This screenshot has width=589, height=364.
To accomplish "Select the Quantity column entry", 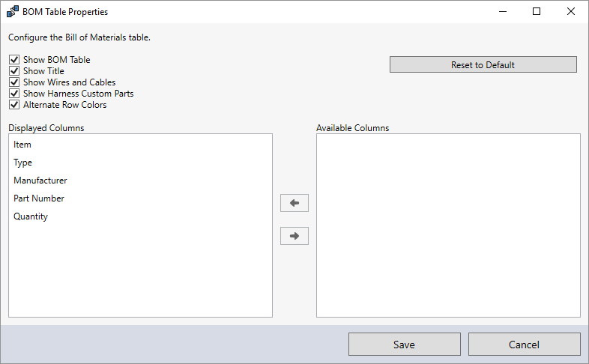I will point(140,216).
